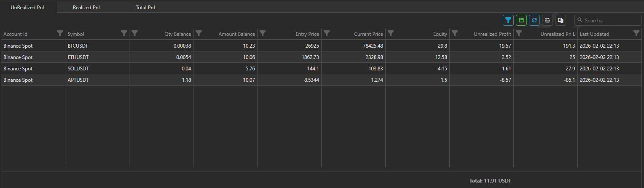Screen dimensions: 644x188
Task: Click the copy table icon
Action: [x=561, y=20]
